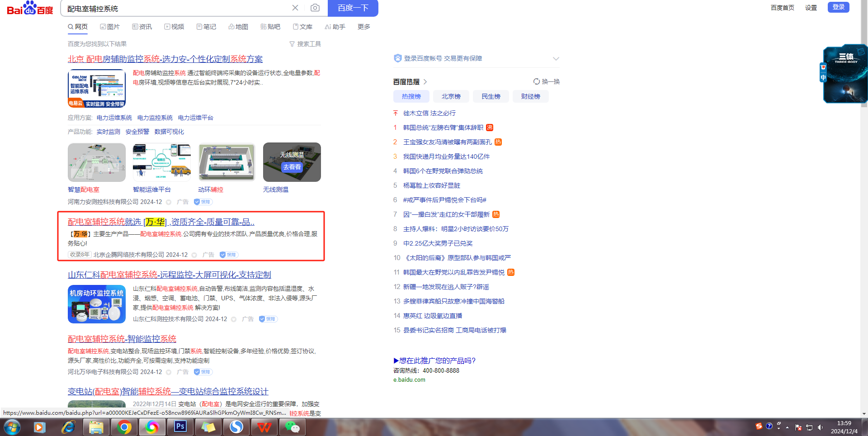Screen dimensions: 868x436
Task: Open the 万华 配电室辅控系统 ad result title
Action: click(161, 222)
